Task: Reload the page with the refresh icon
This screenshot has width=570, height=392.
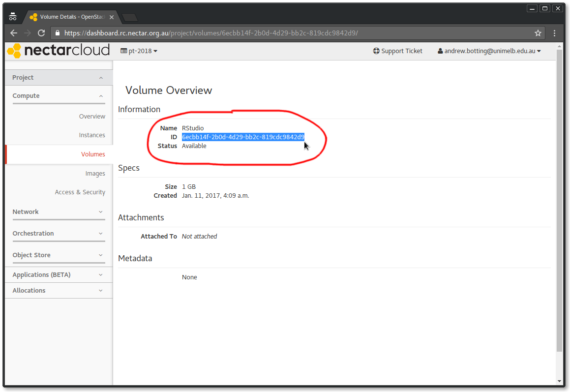Action: (x=41, y=33)
